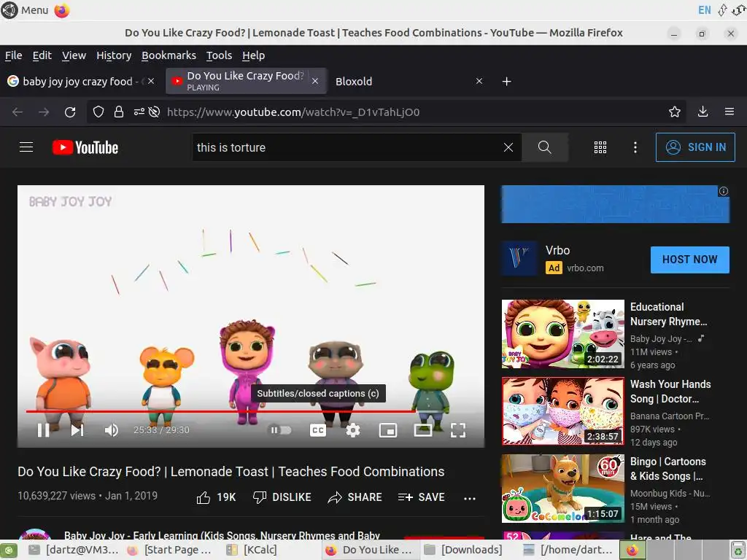The height and width of the screenshot is (560, 747).
Task: Open Firefox downloads panel
Action: click(703, 112)
